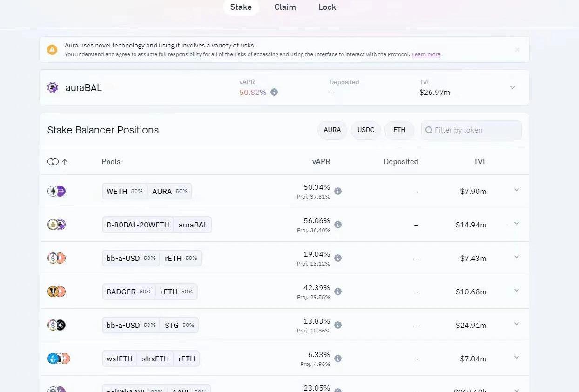579x392 pixels.
Task: Click the pool icons column header
Action: (53, 162)
